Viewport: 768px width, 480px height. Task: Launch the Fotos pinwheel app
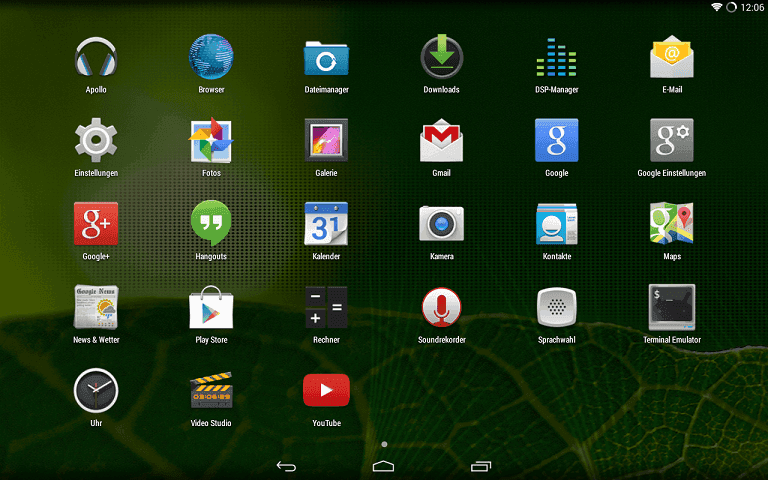(211, 140)
